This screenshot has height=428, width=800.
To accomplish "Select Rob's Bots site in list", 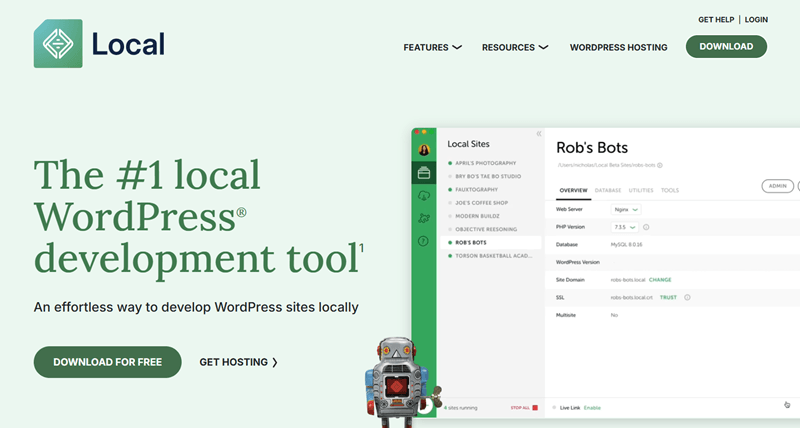I will pos(491,242).
